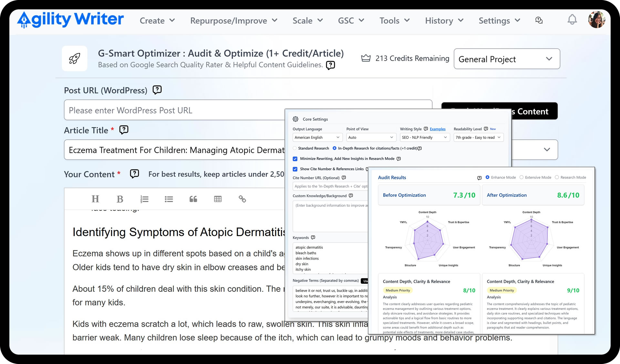620x364 pixels.
Task: Click the crown credits icon
Action: click(x=366, y=58)
